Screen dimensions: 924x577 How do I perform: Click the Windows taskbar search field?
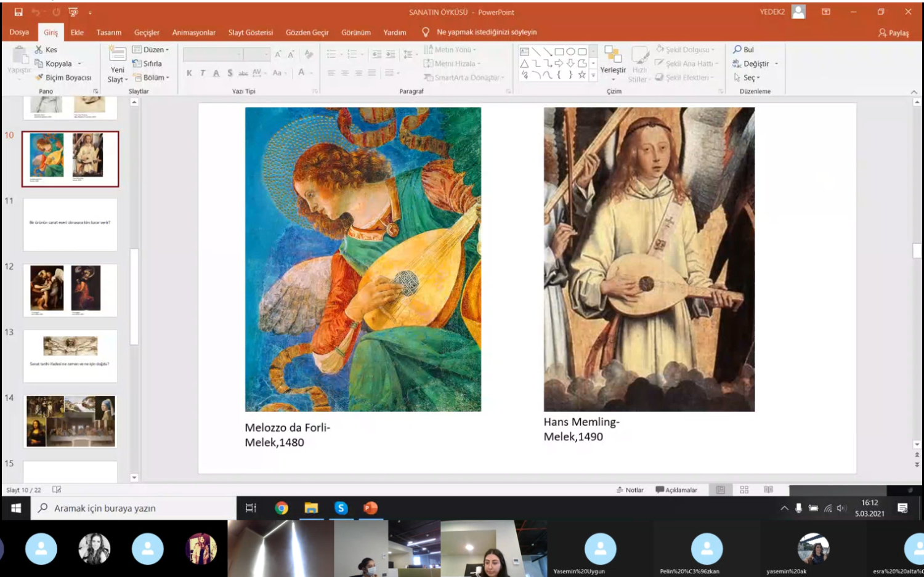tap(134, 508)
